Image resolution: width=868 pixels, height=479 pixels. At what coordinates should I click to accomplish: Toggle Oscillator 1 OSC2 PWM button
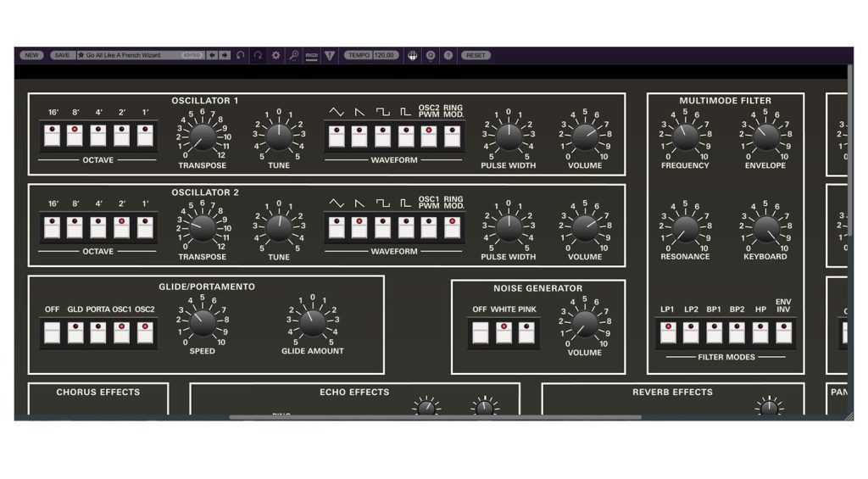coord(428,136)
